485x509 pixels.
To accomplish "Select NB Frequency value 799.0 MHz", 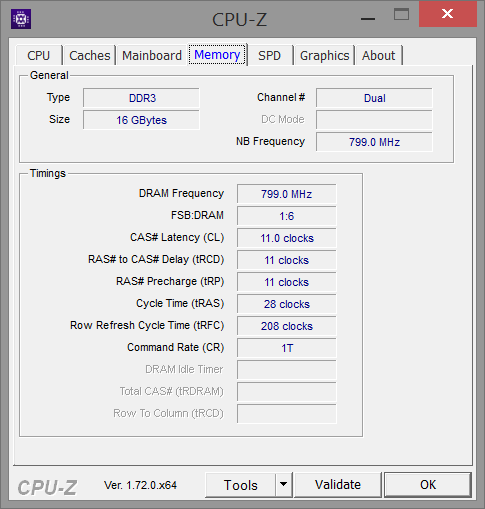I will tap(374, 142).
